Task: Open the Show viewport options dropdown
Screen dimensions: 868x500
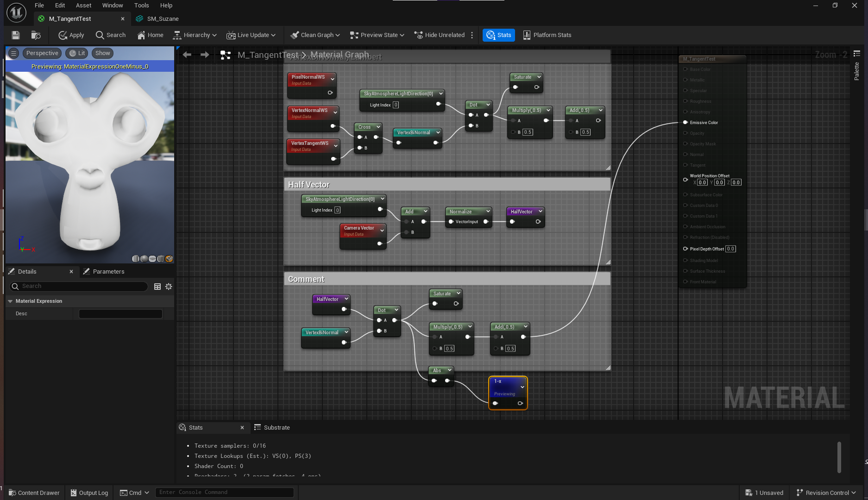Action: coord(103,53)
